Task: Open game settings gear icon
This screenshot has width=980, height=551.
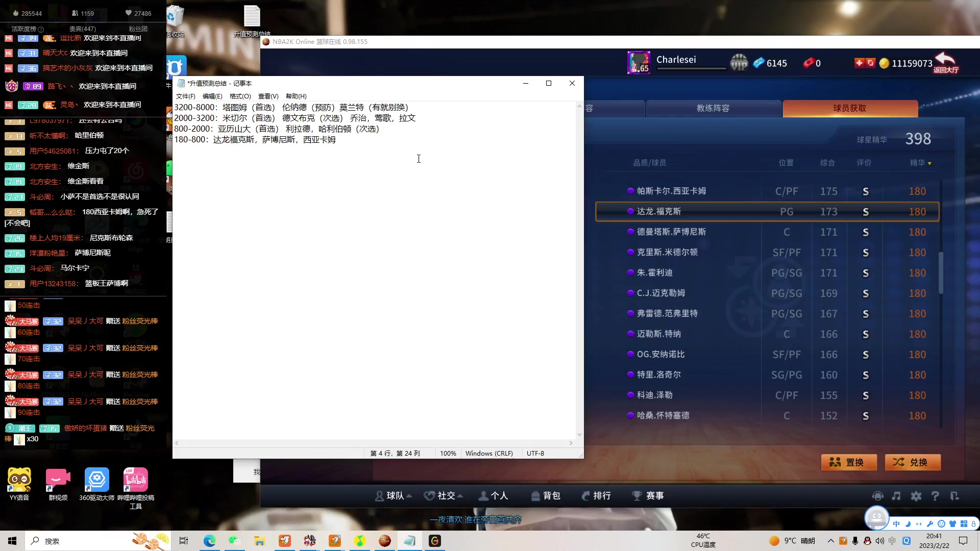Action: click(x=916, y=496)
